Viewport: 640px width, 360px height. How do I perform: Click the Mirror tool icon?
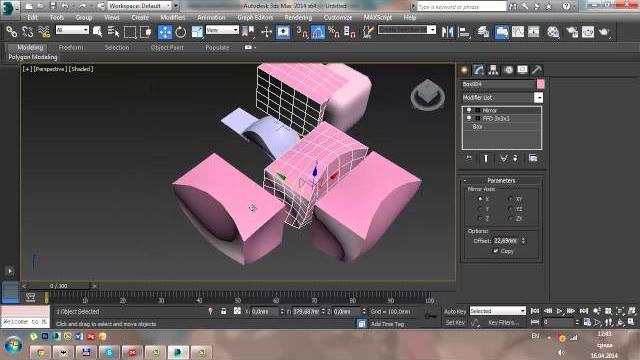coord(447,32)
